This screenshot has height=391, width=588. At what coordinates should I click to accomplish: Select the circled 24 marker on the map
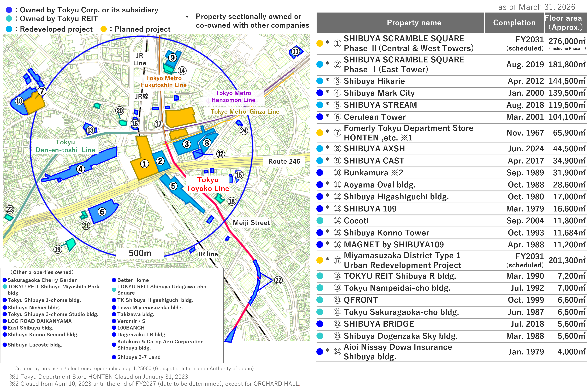244,131
